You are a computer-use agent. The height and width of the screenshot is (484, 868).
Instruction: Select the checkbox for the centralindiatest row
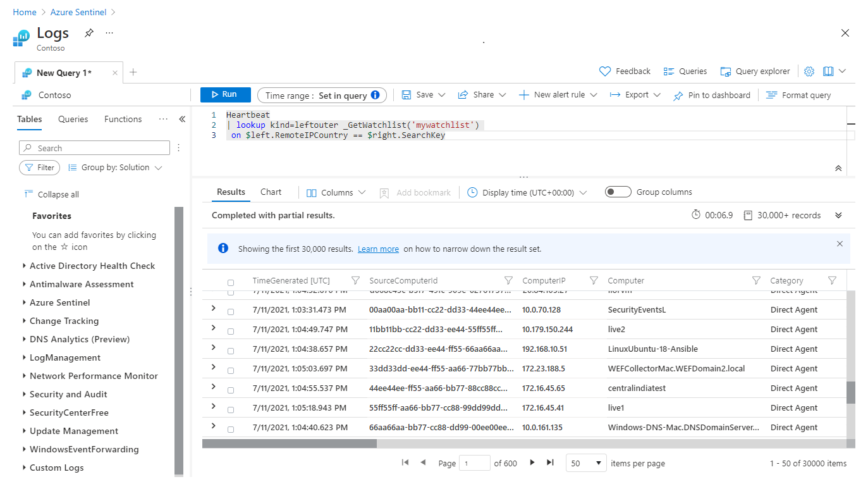231,388
